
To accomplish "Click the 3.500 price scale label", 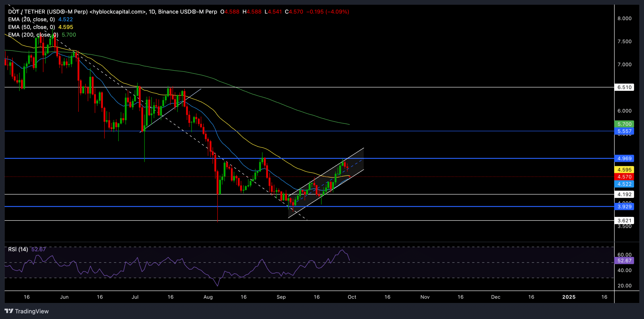I will 624,226.
